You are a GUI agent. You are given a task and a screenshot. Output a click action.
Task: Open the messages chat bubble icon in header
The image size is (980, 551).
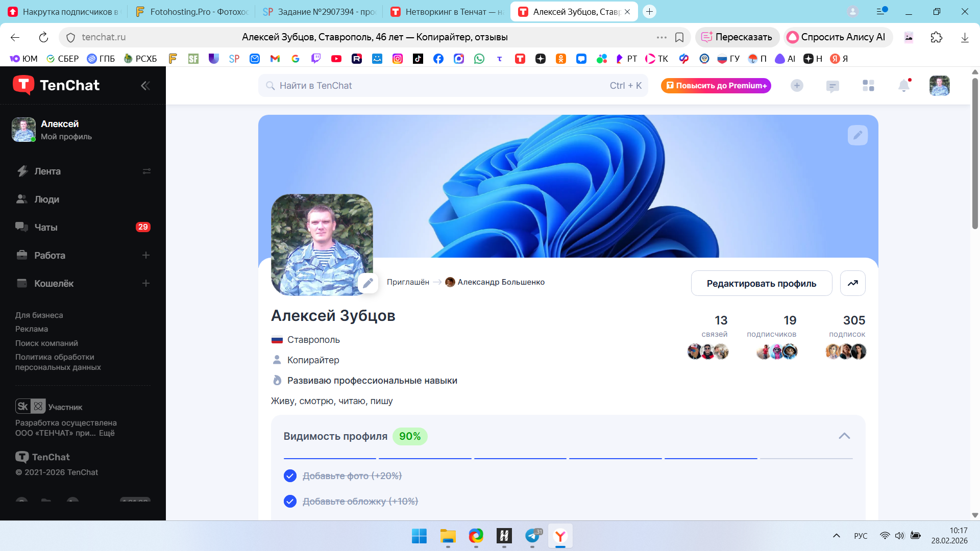[832, 86]
